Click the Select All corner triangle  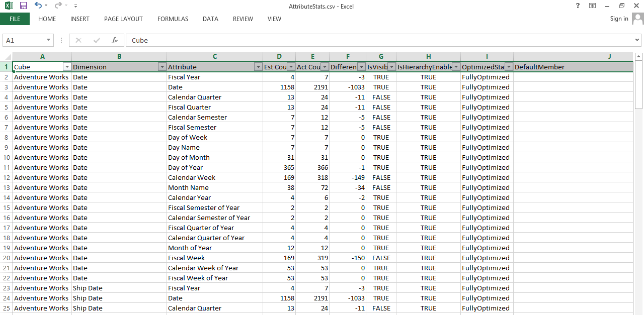click(x=7, y=57)
